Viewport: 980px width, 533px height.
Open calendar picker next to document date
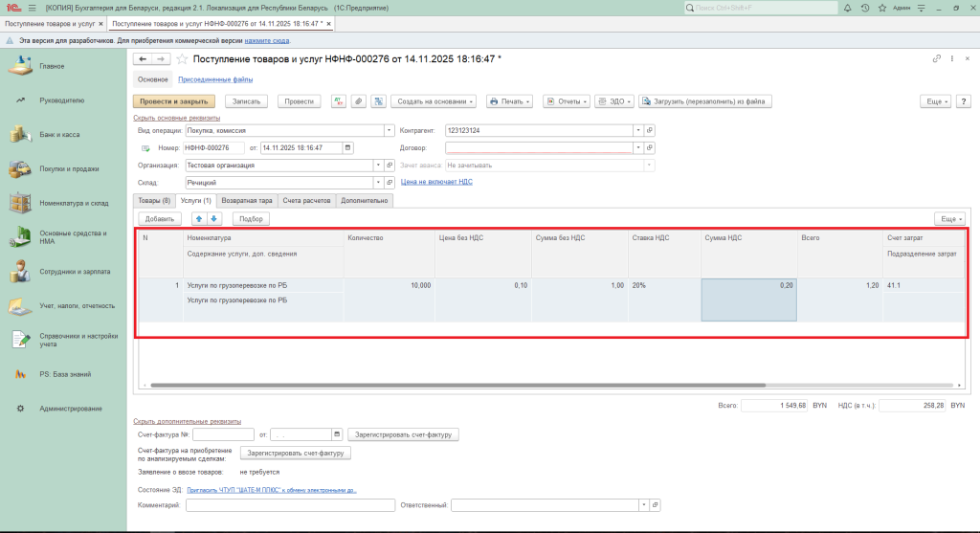point(347,148)
